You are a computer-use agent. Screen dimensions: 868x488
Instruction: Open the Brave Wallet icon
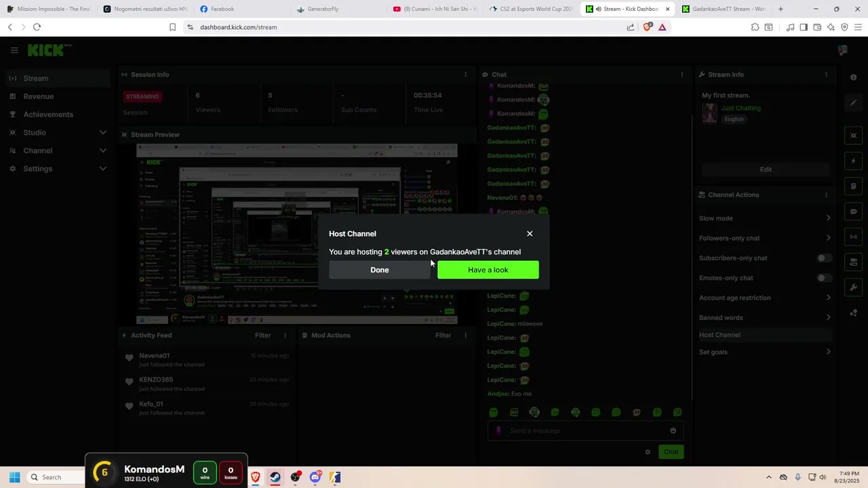click(x=817, y=27)
